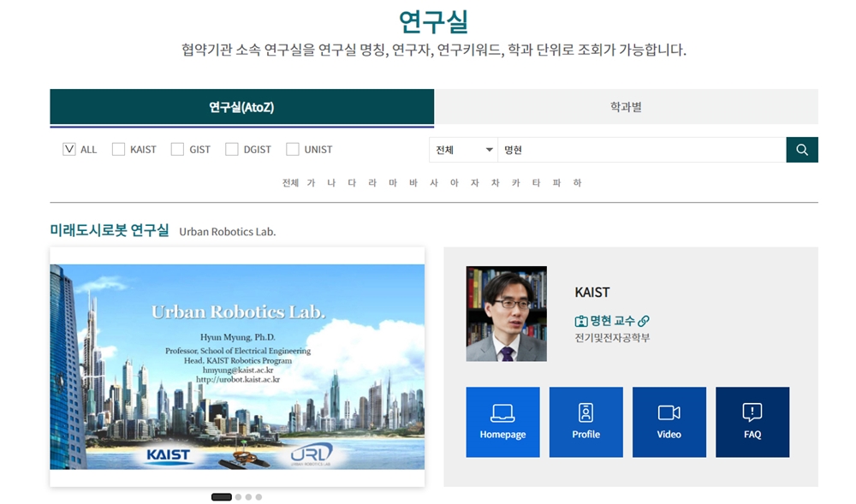Filter labs by initial 가
Screen dimensions: 856x504
click(x=312, y=183)
